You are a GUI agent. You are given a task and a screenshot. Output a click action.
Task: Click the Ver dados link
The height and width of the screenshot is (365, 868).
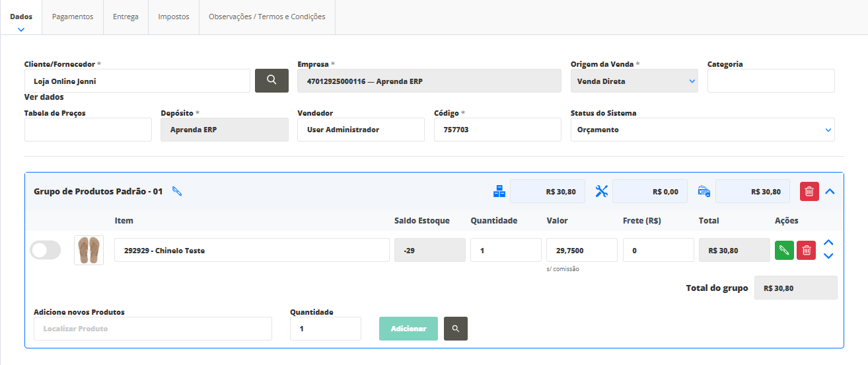click(44, 97)
